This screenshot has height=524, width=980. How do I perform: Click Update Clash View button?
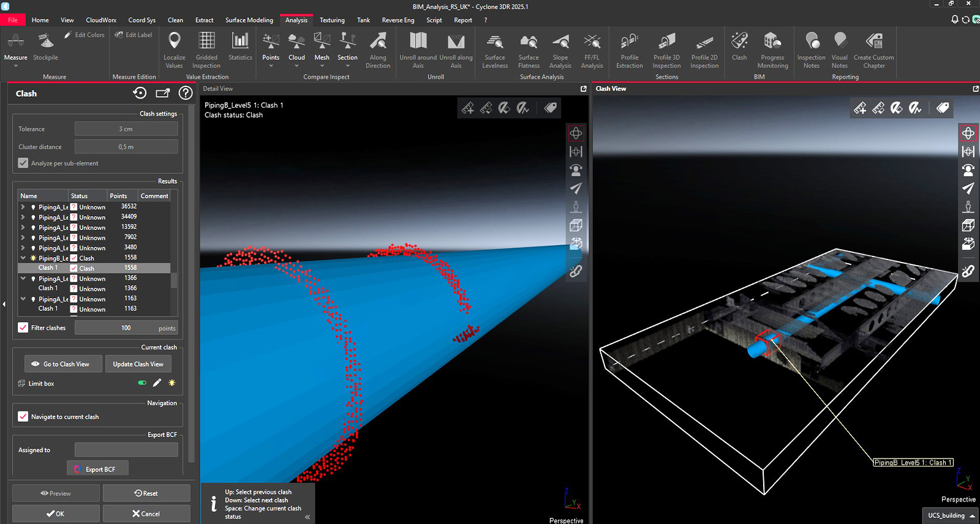[x=138, y=364]
